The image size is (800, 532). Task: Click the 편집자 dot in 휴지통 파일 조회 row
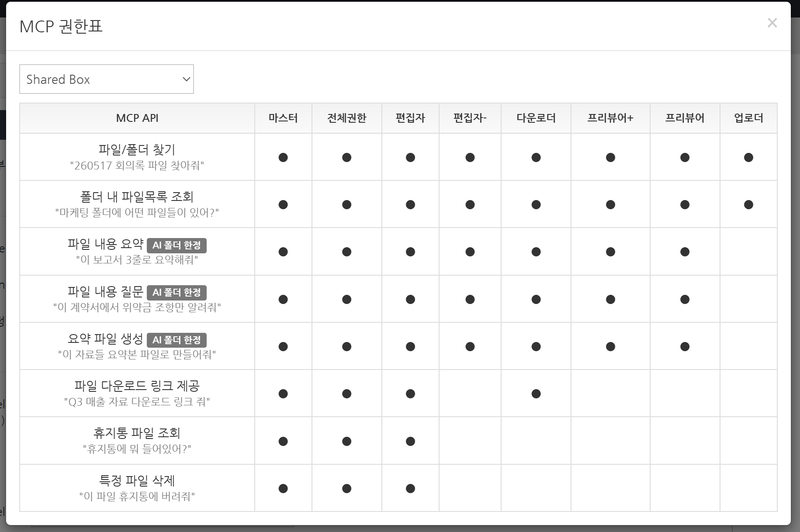[410, 441]
